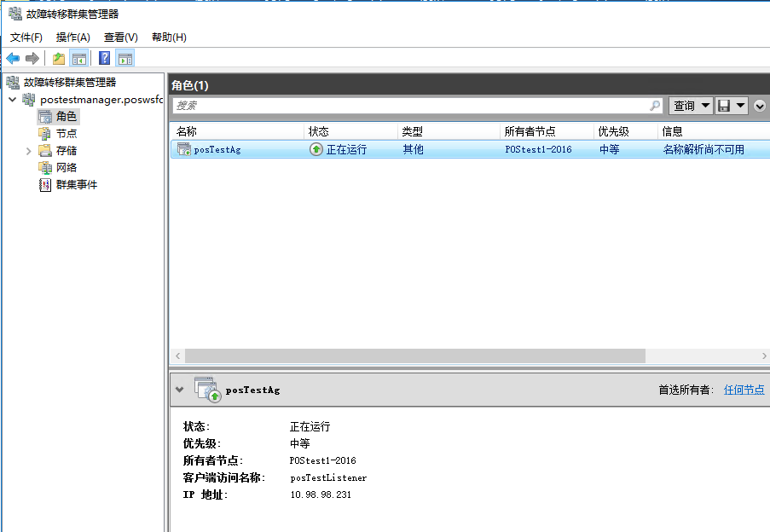Click the scrollbar left arrow
The height and width of the screenshot is (532, 770).
(177, 356)
